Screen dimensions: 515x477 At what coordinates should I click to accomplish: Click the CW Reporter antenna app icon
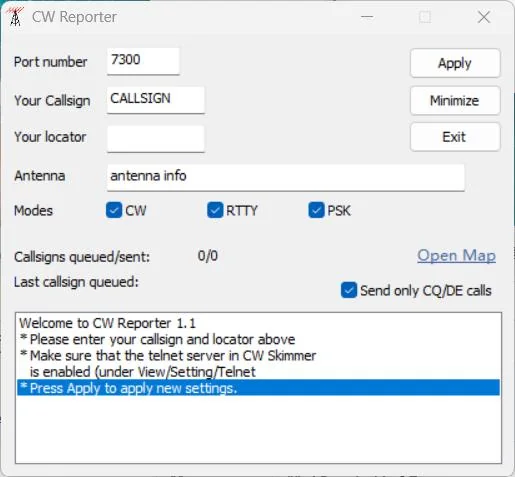coord(15,17)
